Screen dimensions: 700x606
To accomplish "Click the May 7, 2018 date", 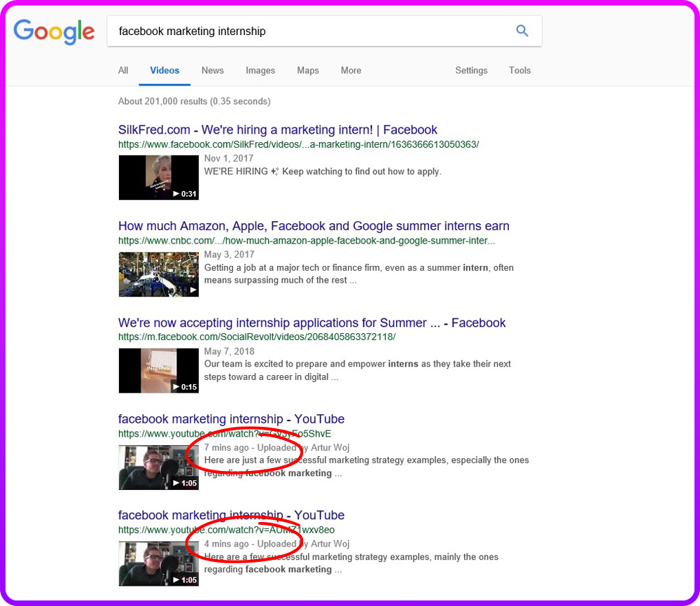I will point(229,351).
